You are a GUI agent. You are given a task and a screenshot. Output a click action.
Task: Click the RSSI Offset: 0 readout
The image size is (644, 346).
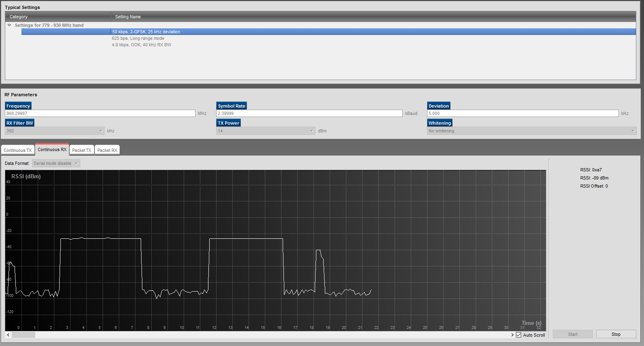tap(594, 186)
